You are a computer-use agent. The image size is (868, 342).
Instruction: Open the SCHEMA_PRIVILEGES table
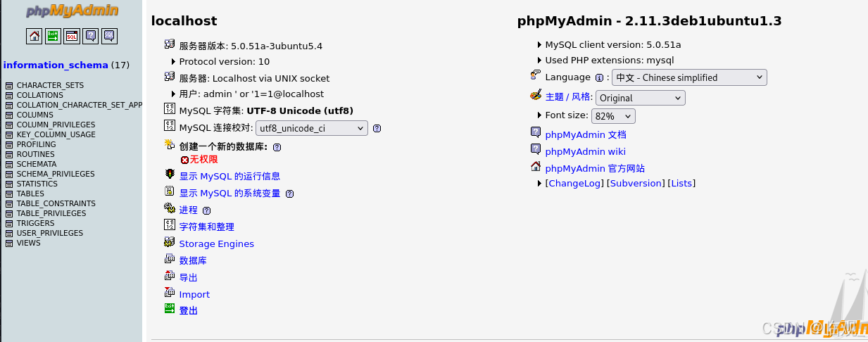point(56,174)
